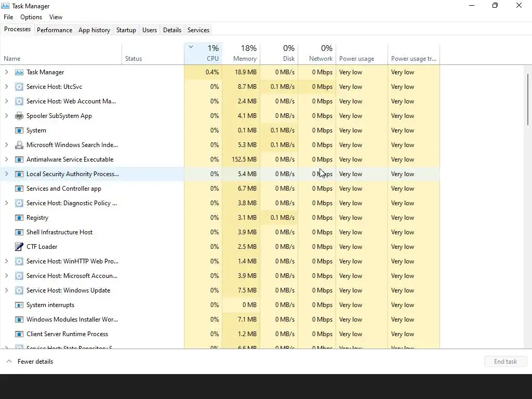Sort by the Memory column header
This screenshot has height=399, width=532.
coord(241,54)
